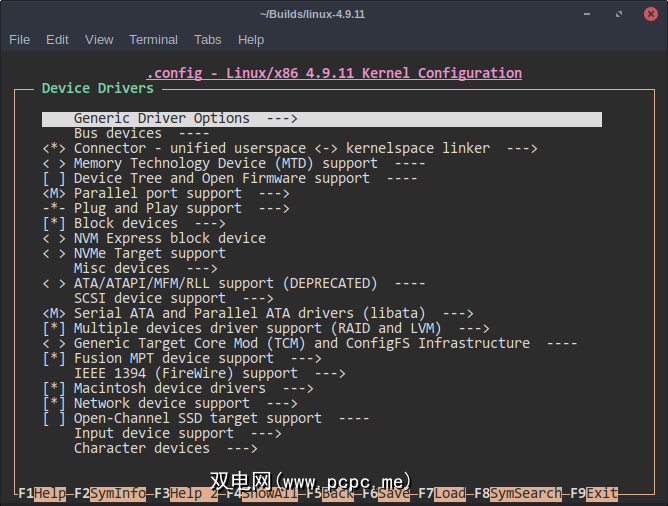Expand the Misc devices submenu arrow
Screen dimensions: 668x506
[202, 269]
